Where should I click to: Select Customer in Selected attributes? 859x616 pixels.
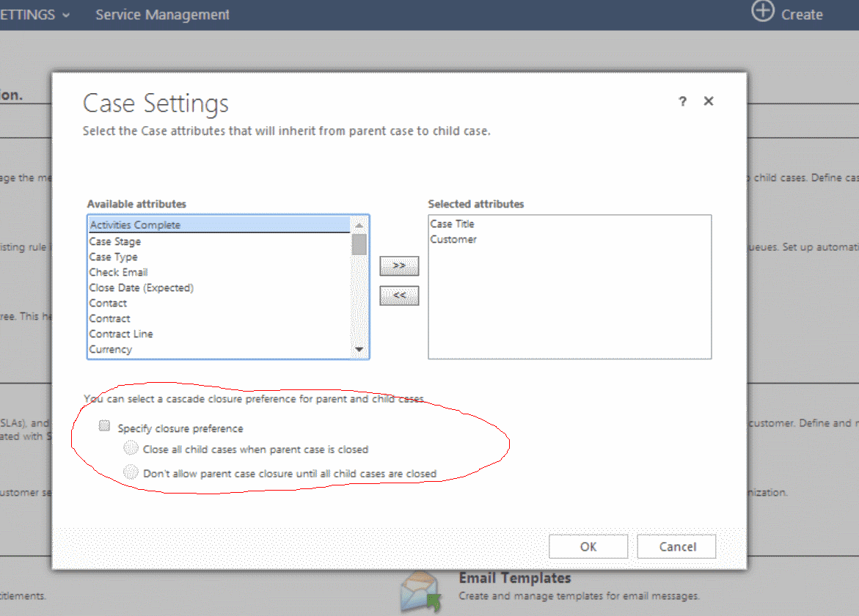point(453,239)
